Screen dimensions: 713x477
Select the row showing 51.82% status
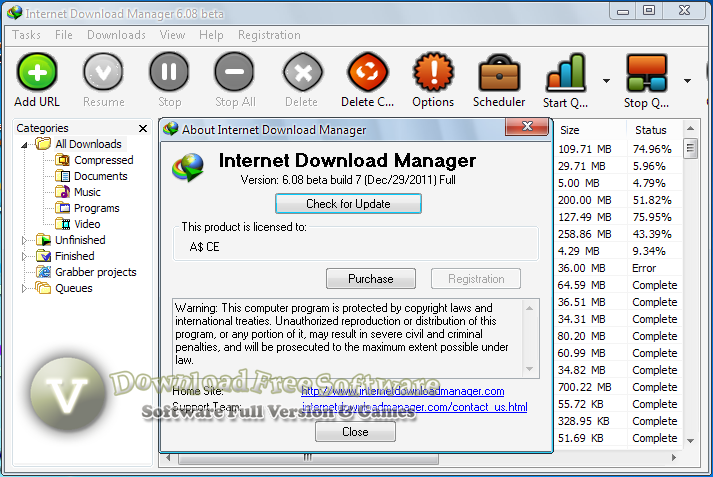pyautogui.click(x=618, y=200)
